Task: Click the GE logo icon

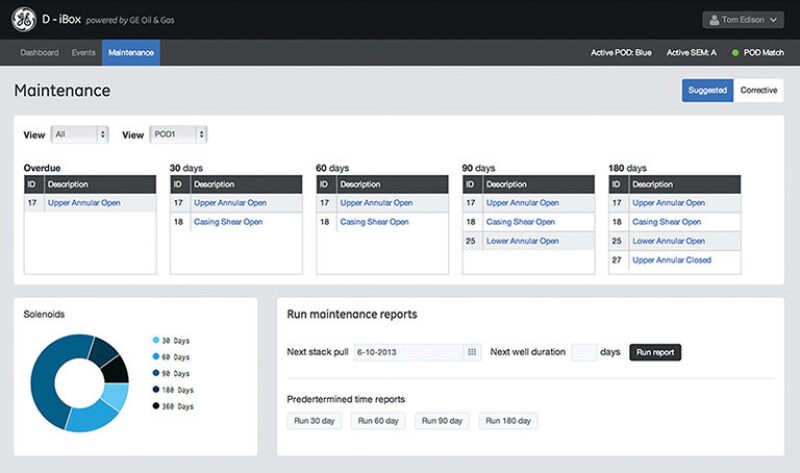Action: 22,19
